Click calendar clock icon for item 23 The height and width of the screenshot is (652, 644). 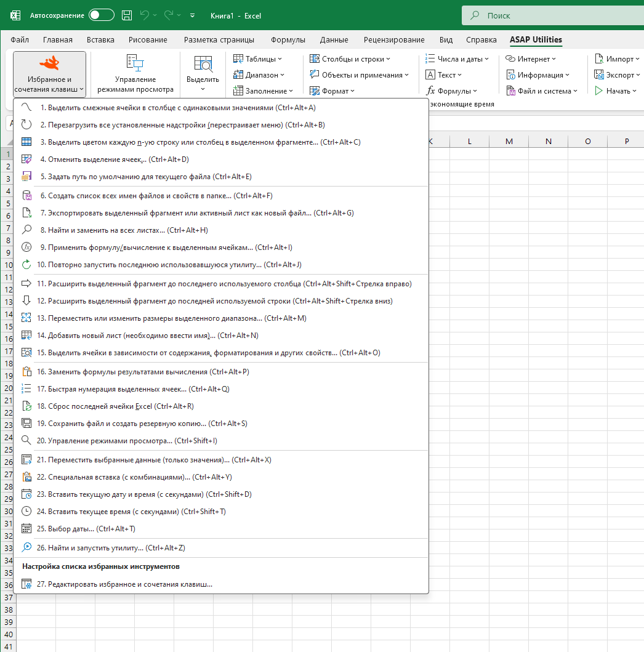click(x=26, y=494)
